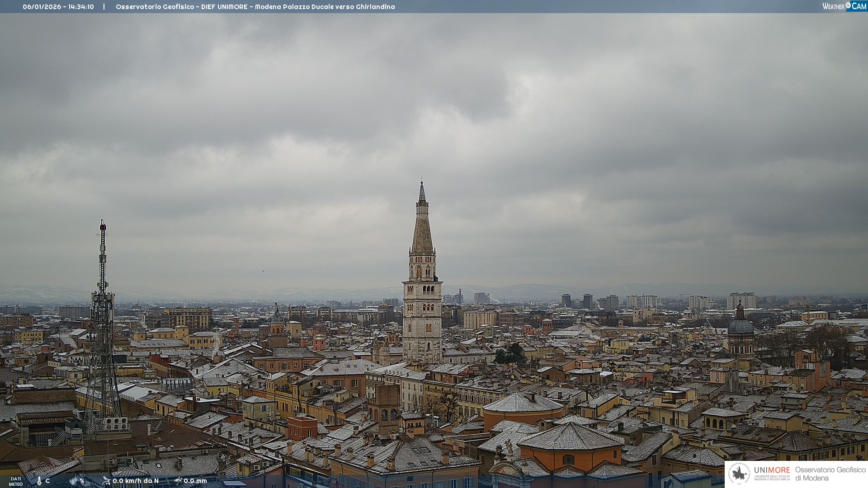Screen dimensions: 868x488
Task: Open the DATI METEO label
Action: (16, 481)
